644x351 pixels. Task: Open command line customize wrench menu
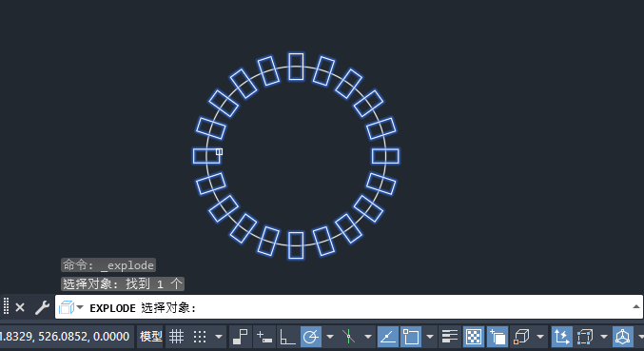[x=42, y=307]
